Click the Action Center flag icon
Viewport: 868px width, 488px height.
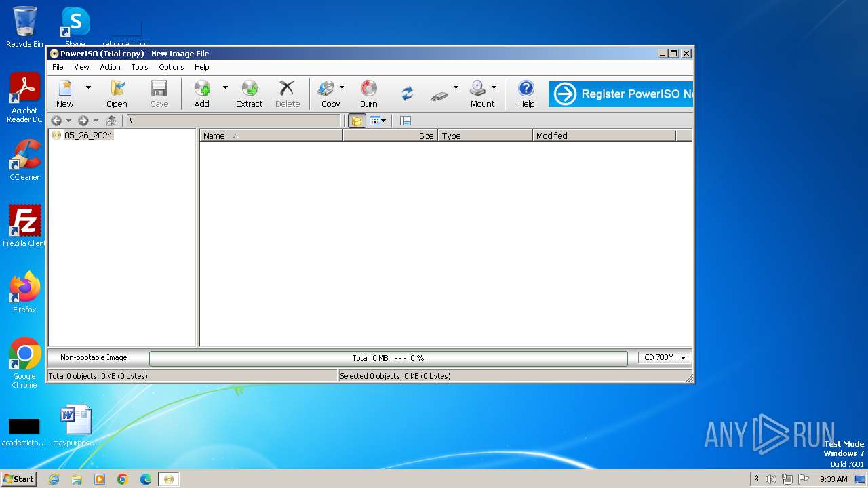(804, 479)
